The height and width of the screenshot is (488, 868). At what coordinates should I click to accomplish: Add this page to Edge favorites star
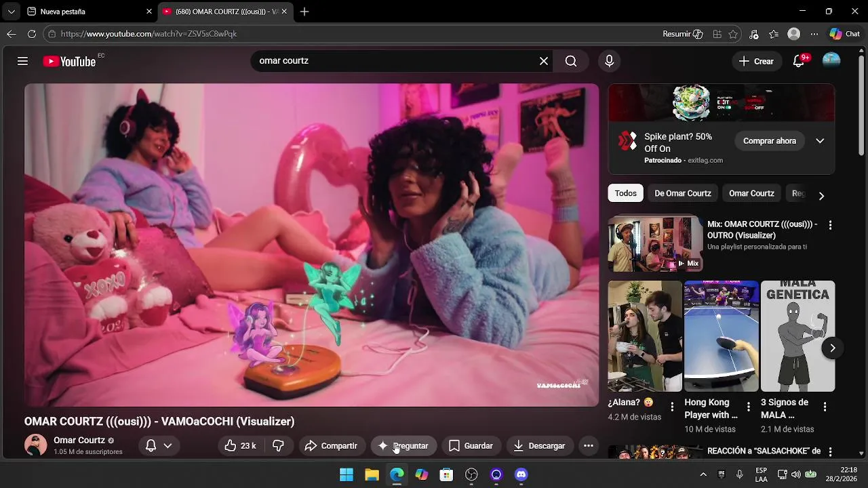(x=733, y=34)
